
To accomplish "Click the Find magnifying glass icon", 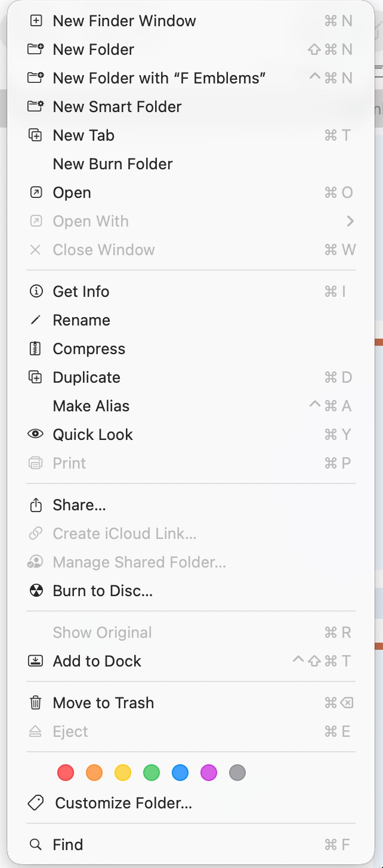I will tap(36, 845).
